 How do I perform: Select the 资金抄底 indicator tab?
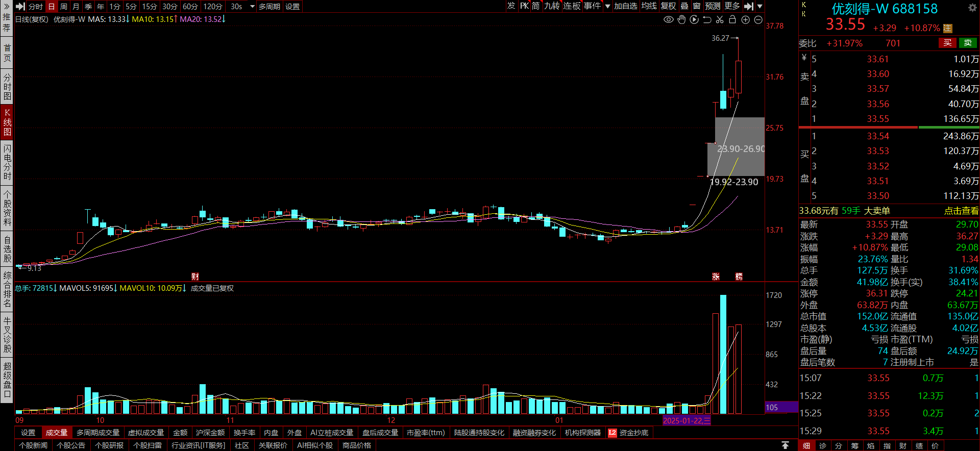[634, 433]
